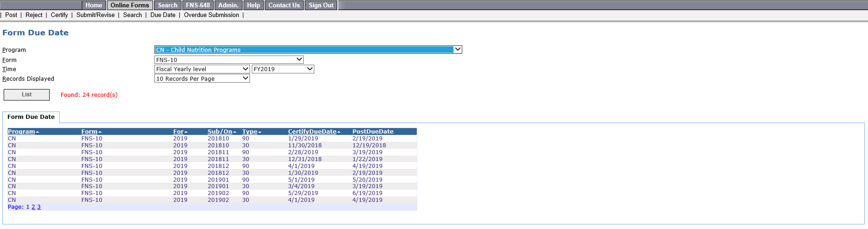Viewport: 868px width, 229px height.
Task: Open the Records Per Page dropdown
Action: point(202,78)
